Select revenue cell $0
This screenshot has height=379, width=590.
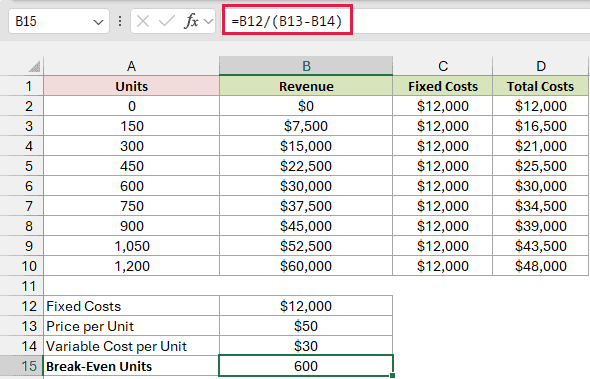click(x=306, y=106)
